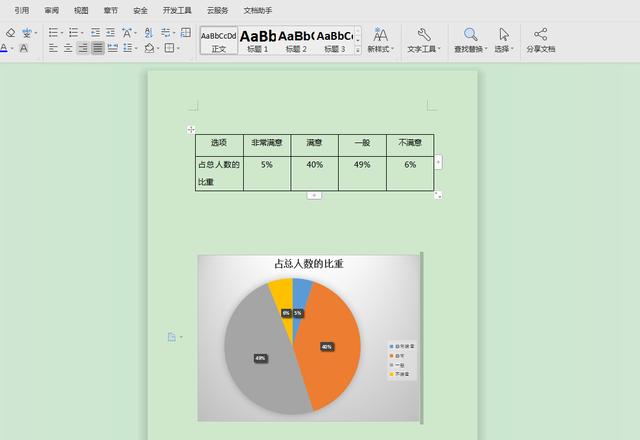640x440 pixels.
Task: Click the table move handle icon
Action: [x=191, y=129]
